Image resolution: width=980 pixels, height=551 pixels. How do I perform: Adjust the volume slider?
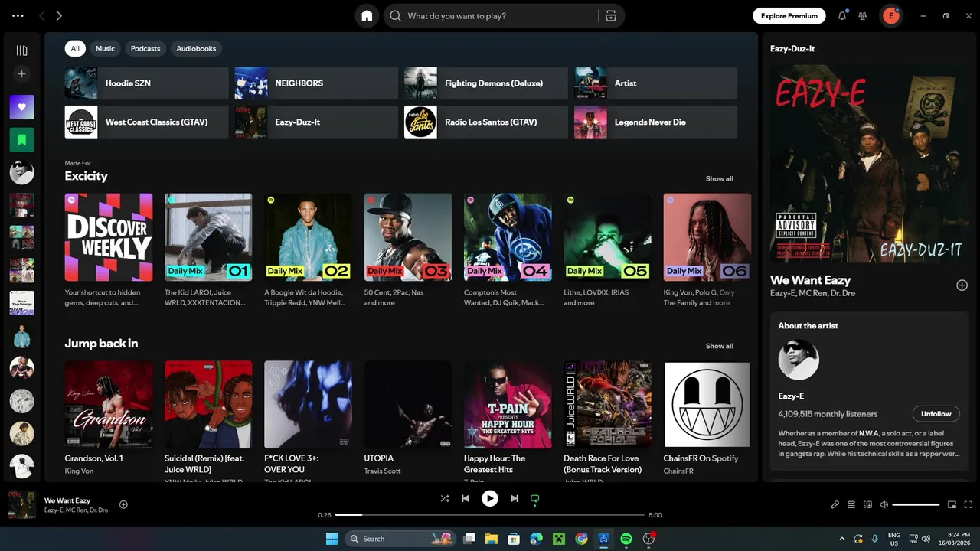tap(916, 504)
